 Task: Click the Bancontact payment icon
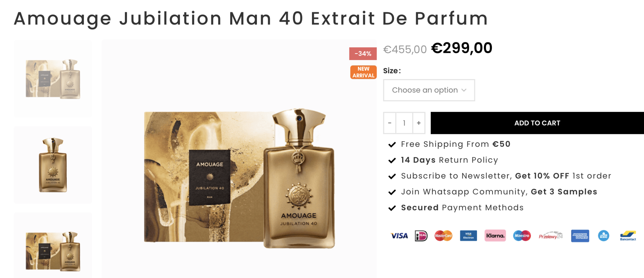point(628,236)
